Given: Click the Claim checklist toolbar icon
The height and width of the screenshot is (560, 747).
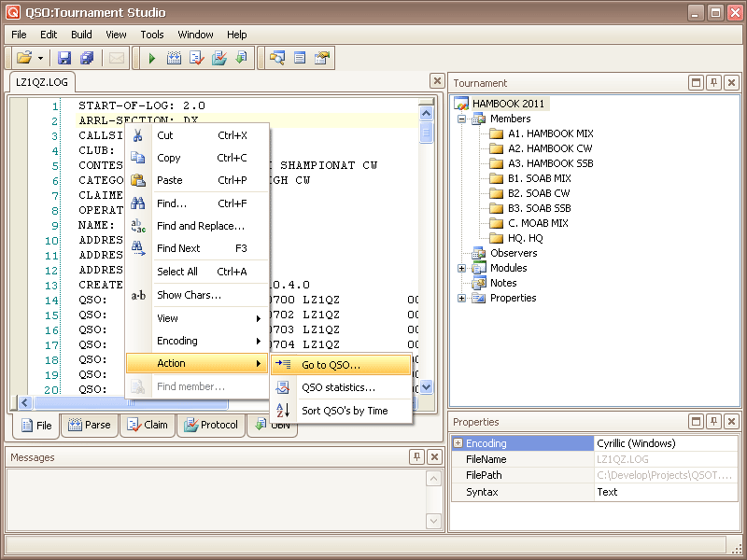Looking at the screenshot, I should (196, 58).
